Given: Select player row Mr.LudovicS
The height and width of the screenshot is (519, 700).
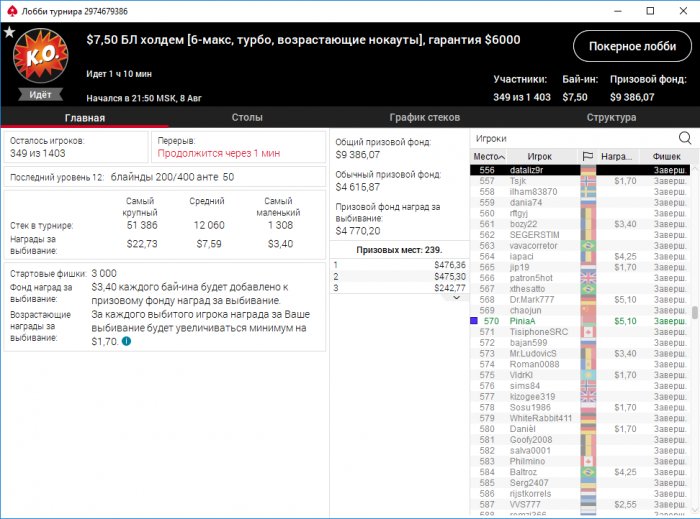Looking at the screenshot, I should point(580,353).
